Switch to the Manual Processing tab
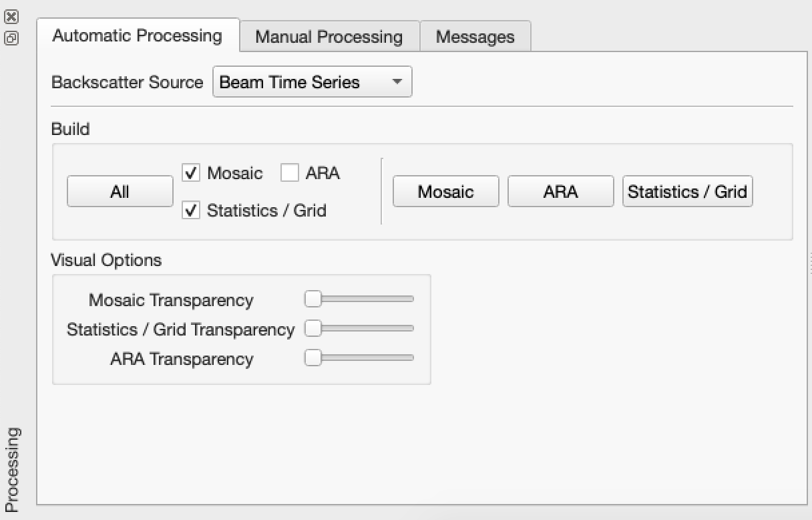The height and width of the screenshot is (520, 812). pyautogui.click(x=329, y=37)
